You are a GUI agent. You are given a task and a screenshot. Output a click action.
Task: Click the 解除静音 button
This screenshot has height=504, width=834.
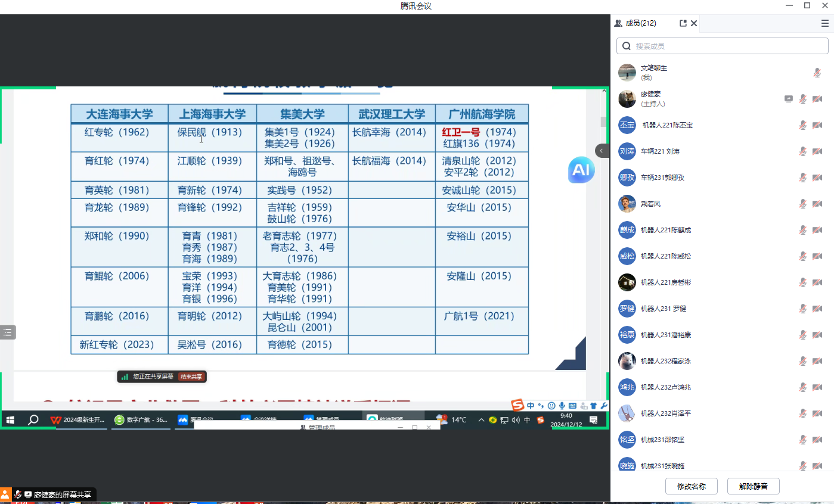(x=753, y=486)
